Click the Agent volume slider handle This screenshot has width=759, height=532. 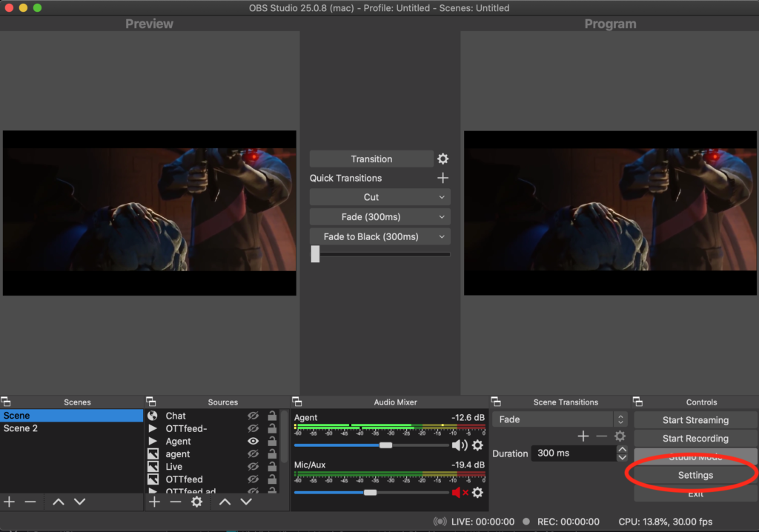[385, 445]
